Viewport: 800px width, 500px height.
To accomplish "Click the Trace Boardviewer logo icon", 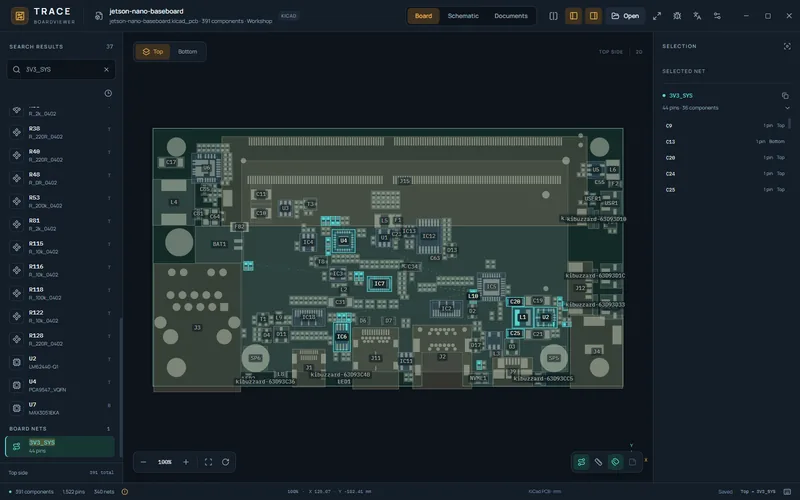I will click(x=20, y=16).
